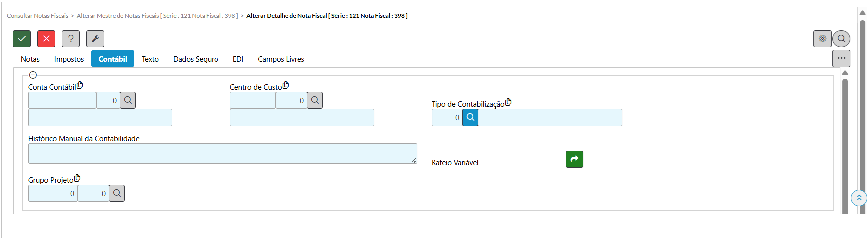Click the magnifier search icon at top right
The height and width of the screenshot is (239, 868).
[x=841, y=39]
